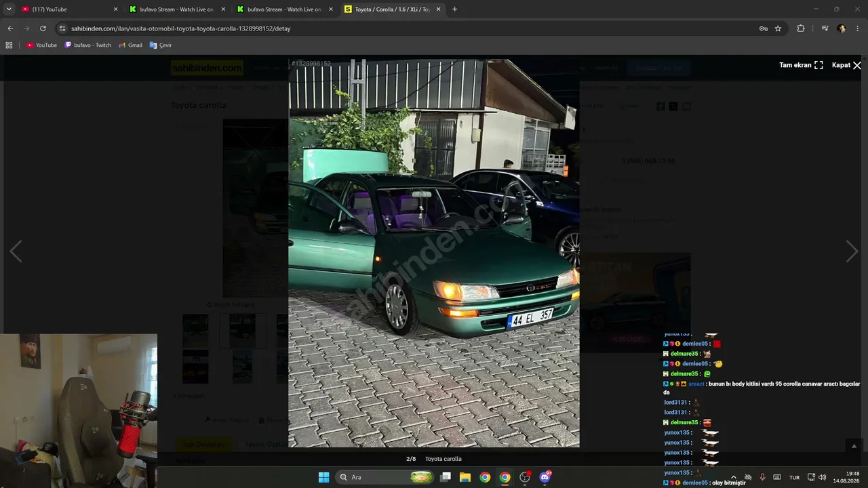Open the network quick settings icon
The height and width of the screenshot is (488, 868).
coord(811,477)
